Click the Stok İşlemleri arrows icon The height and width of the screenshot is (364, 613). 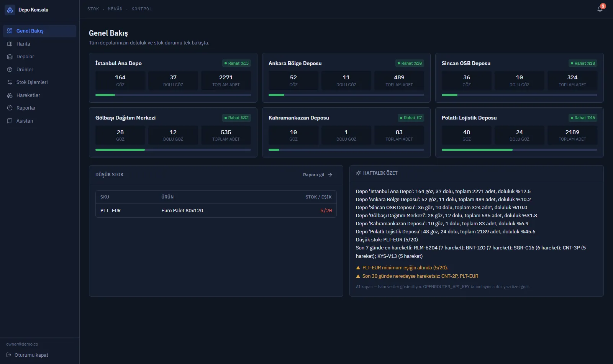pyautogui.click(x=10, y=82)
